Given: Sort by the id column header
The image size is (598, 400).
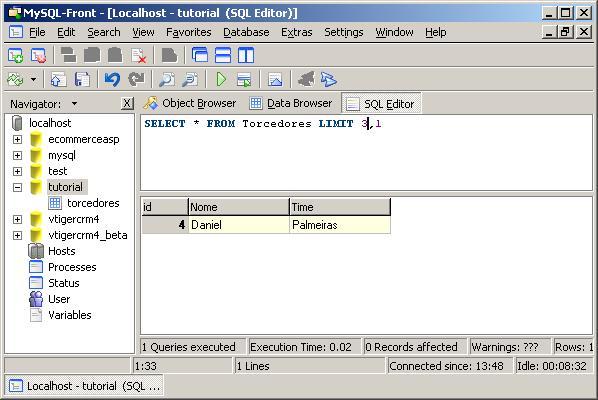Looking at the screenshot, I should [165, 207].
